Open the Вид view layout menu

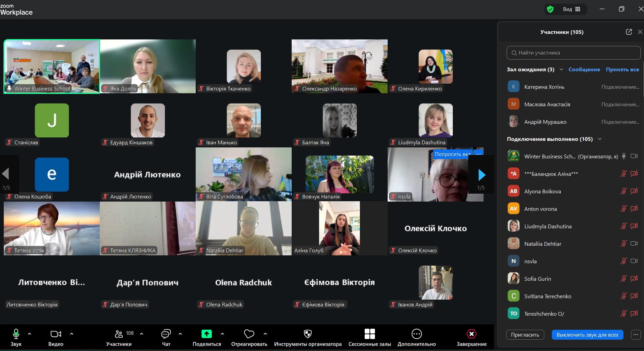coord(571,9)
